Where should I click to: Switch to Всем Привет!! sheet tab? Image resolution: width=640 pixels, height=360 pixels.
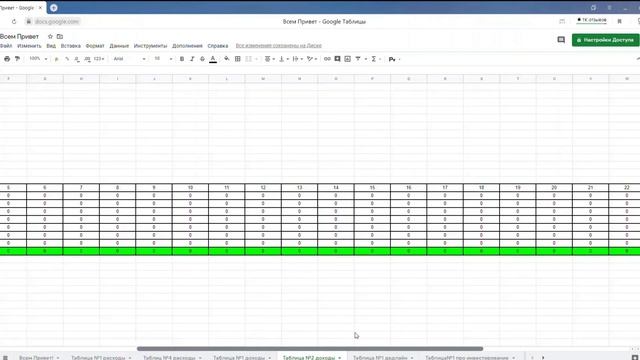pos(36,358)
